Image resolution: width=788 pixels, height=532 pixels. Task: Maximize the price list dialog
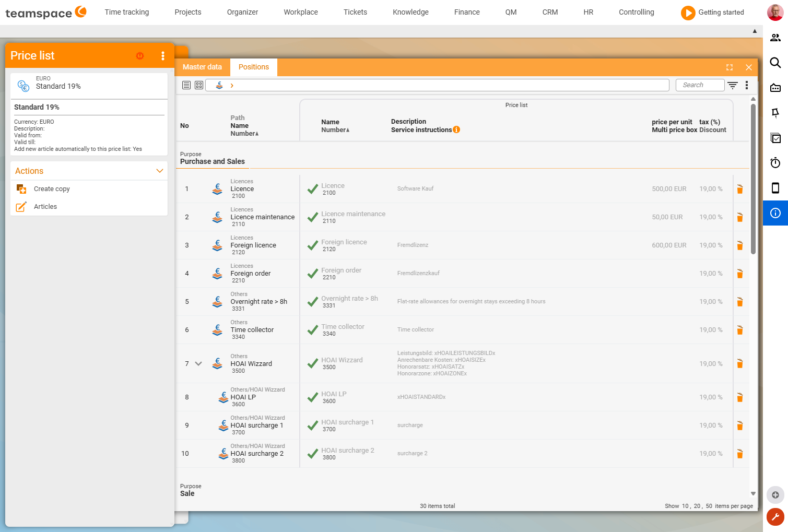point(730,67)
